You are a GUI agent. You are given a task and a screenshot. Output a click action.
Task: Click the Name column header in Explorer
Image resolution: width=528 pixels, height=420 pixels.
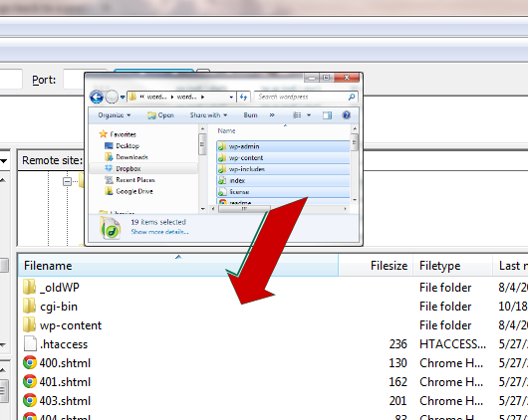click(226, 131)
